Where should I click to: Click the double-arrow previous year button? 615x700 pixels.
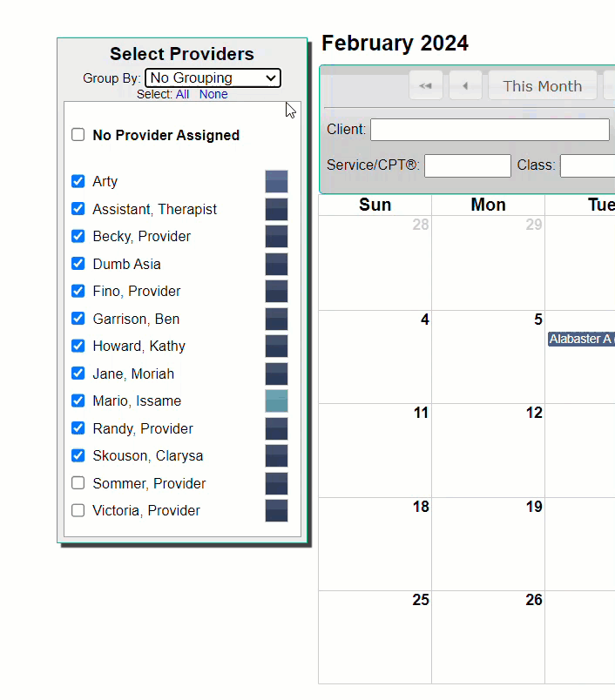point(426,85)
